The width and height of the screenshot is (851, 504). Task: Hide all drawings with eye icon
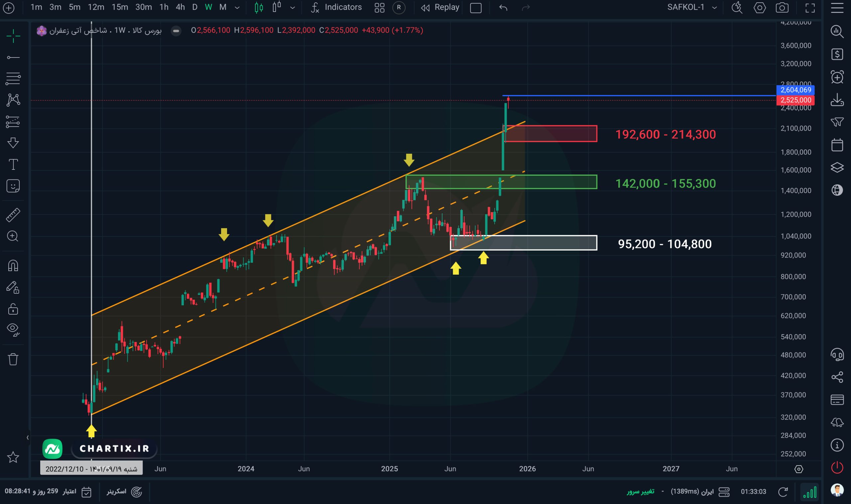[13, 330]
